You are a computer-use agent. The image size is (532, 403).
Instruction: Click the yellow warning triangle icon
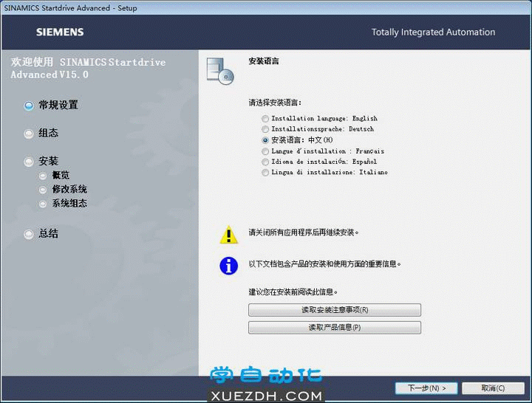pos(229,235)
